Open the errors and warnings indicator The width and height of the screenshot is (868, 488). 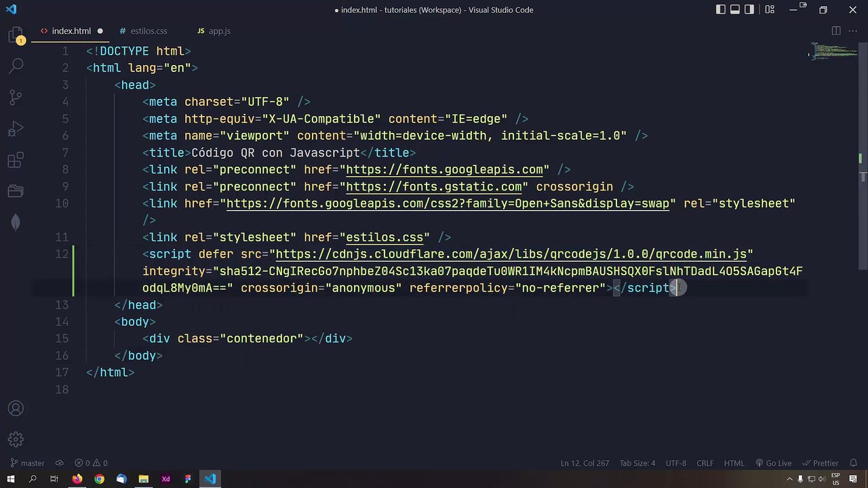coord(91,464)
